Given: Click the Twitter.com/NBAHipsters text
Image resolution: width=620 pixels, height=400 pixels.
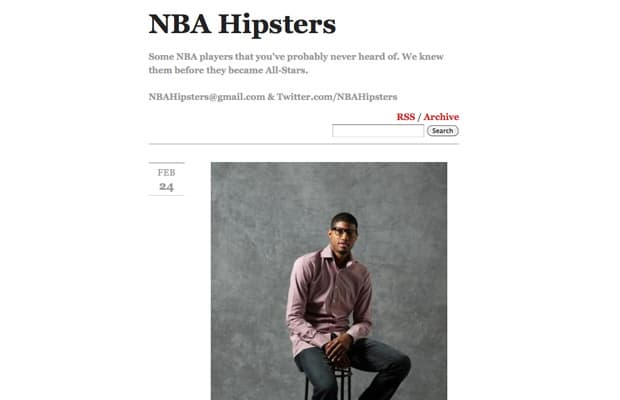Looking at the screenshot, I should coord(337,97).
